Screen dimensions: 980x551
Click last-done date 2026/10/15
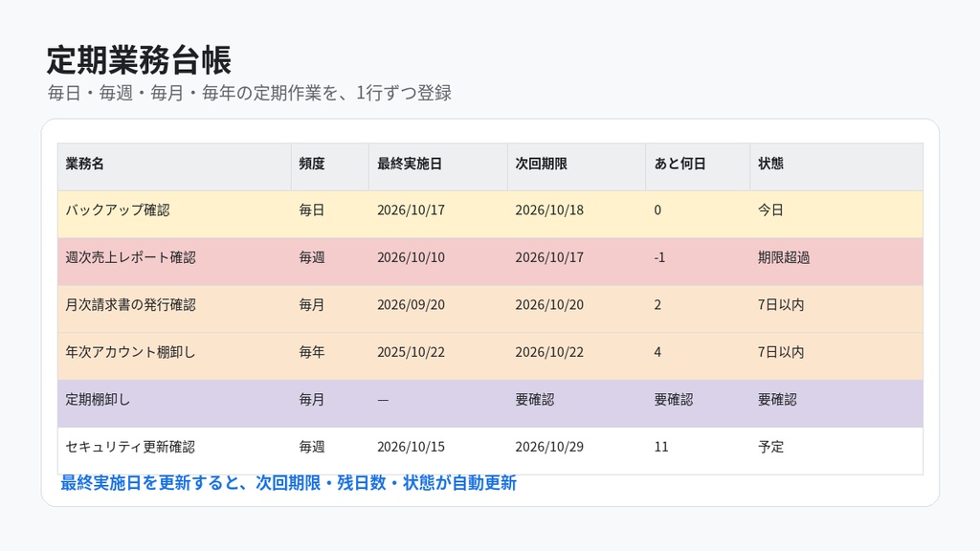point(438,452)
